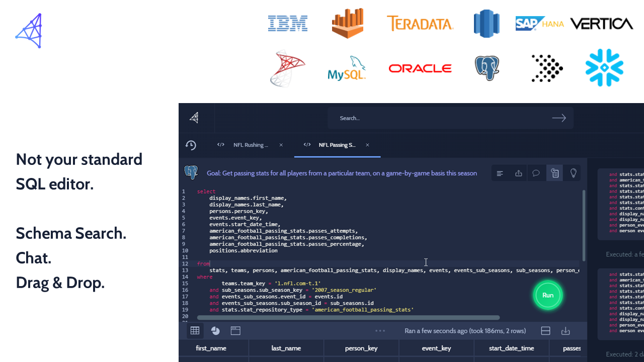This screenshot has height=362, width=644.
Task: Click the lightbulb suggestions icon
Action: [x=573, y=173]
